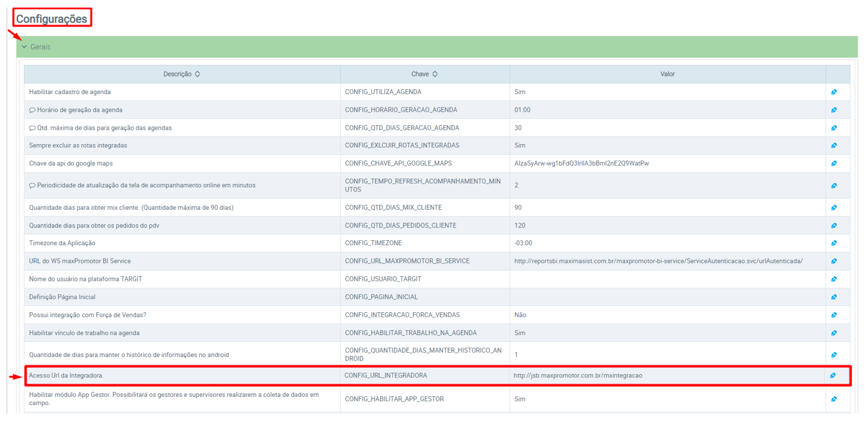Viewport: 868px width, 426px height.
Task: Edit the CONFIG_HORARIO_GERACAO_AGENDA row value
Action: 834,110
